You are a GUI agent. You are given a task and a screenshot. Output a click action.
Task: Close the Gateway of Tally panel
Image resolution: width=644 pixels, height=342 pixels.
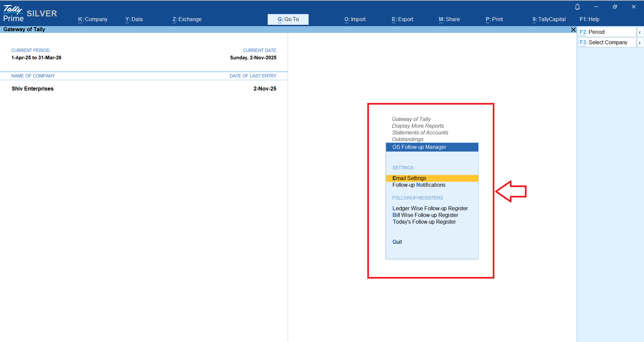[x=573, y=30]
